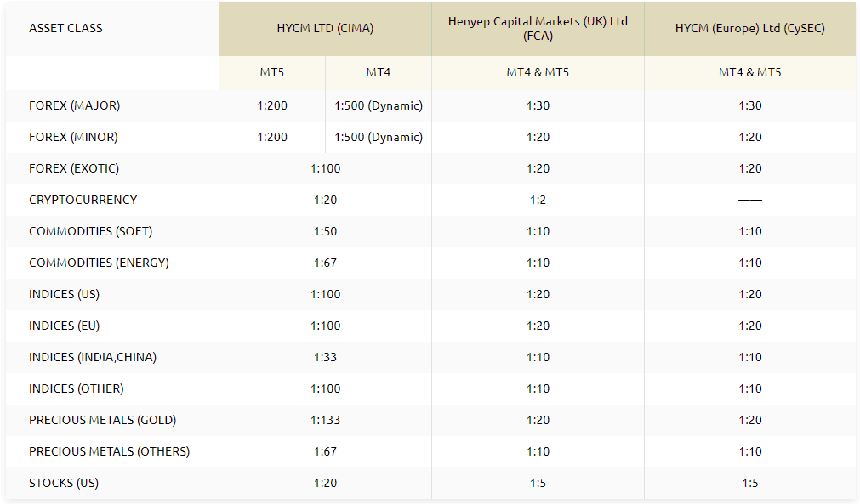Click COMMODITIES (SOFT) FCA value 1:10

pos(538,231)
